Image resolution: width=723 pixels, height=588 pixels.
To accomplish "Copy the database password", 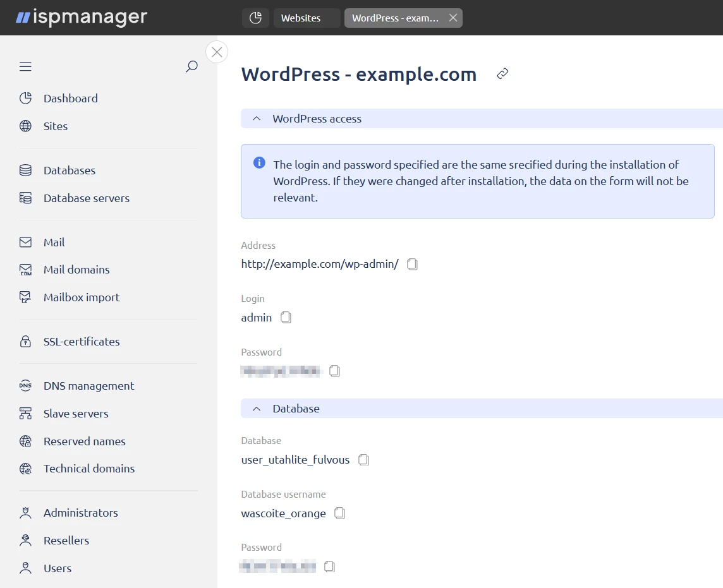I will (x=329, y=567).
